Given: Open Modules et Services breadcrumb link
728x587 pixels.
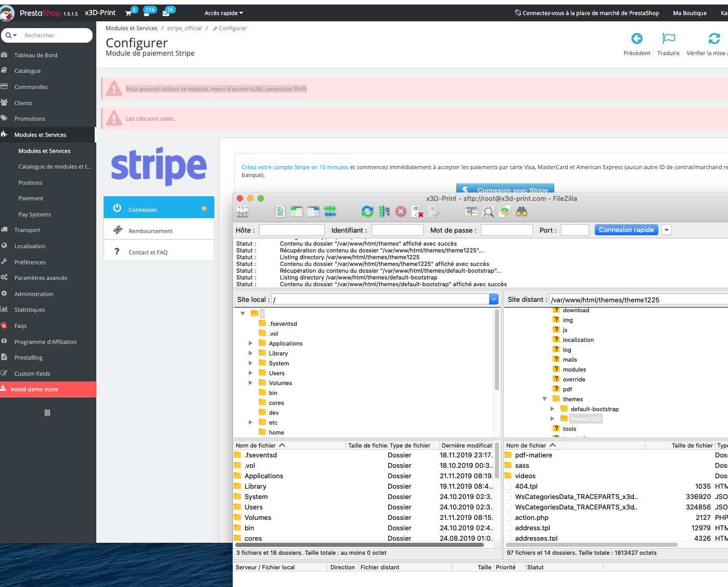Looking at the screenshot, I should [131, 28].
